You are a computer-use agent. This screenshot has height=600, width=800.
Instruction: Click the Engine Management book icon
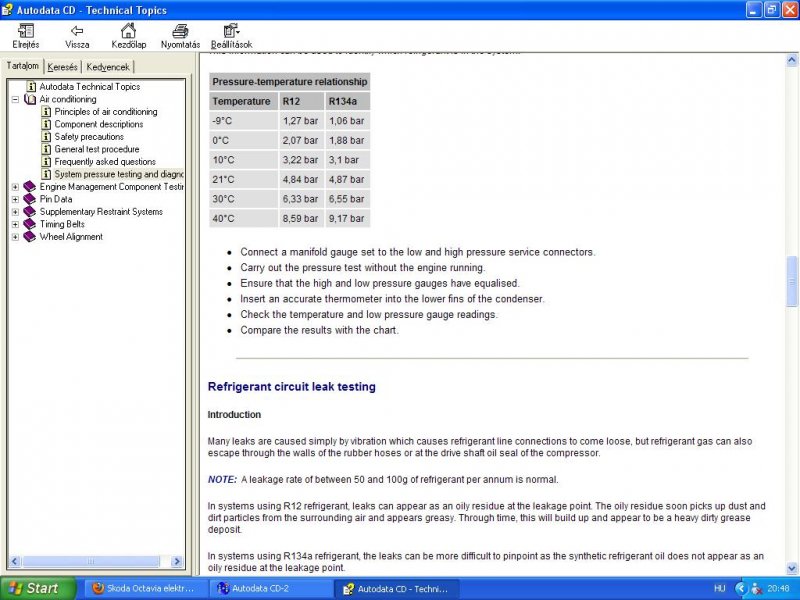click(30, 187)
